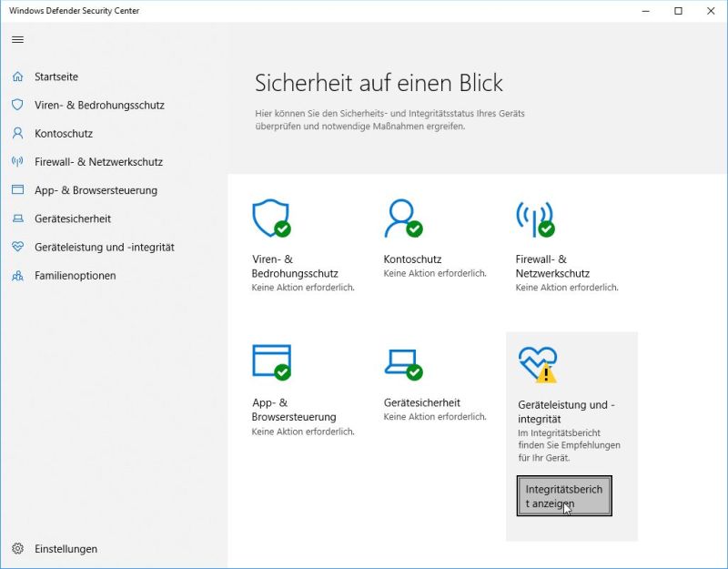Screen dimensions: 728x569
Task: Click the Geräteleistung und -integrität tile title
Action: pyautogui.click(x=566, y=412)
